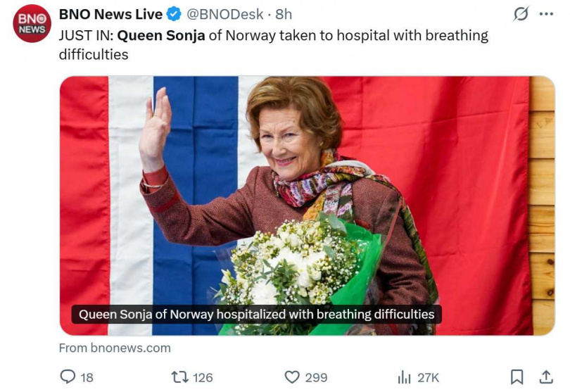This screenshot has height=392, width=570.
Task: Open the 8h timestamp link
Action: pyautogui.click(x=284, y=14)
